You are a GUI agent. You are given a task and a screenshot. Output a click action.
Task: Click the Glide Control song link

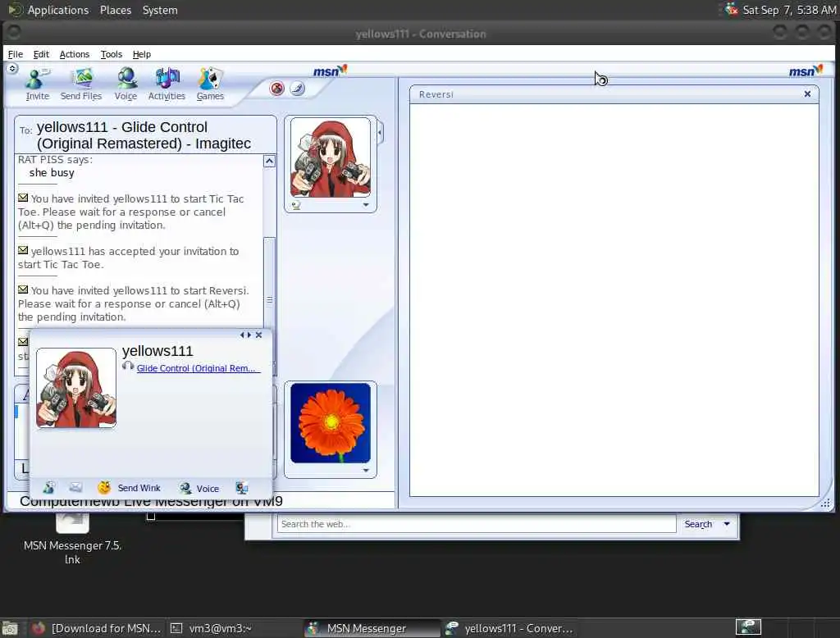coord(199,368)
